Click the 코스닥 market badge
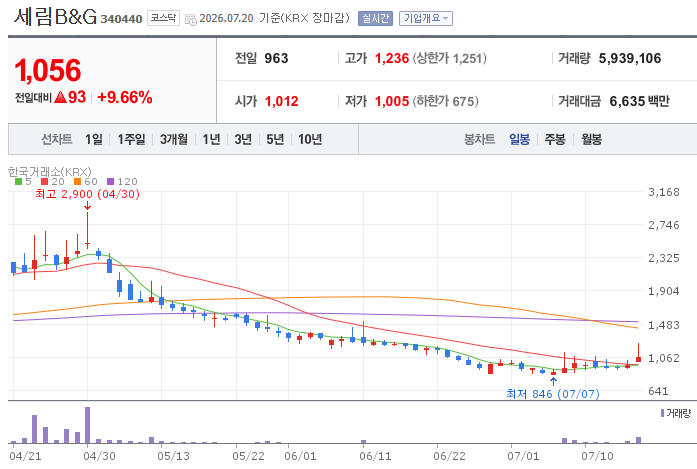Screen dimensions: 697x469 tap(163, 18)
